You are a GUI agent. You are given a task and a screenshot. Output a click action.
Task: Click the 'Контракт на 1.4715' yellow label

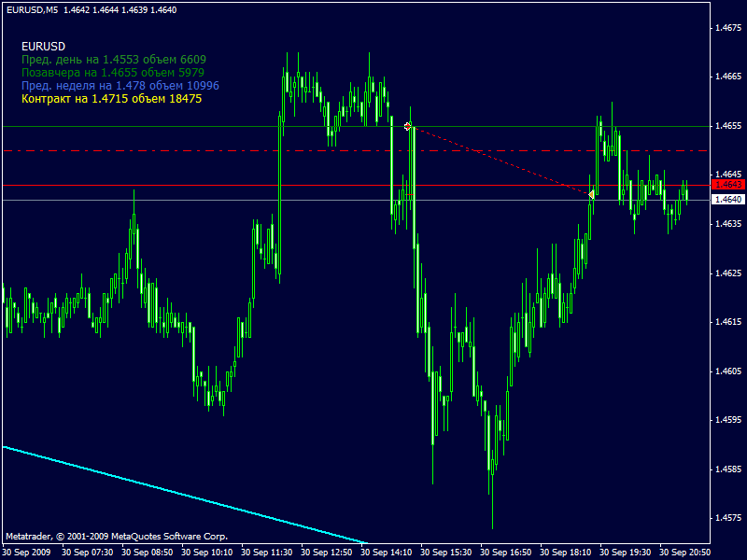pos(111,99)
